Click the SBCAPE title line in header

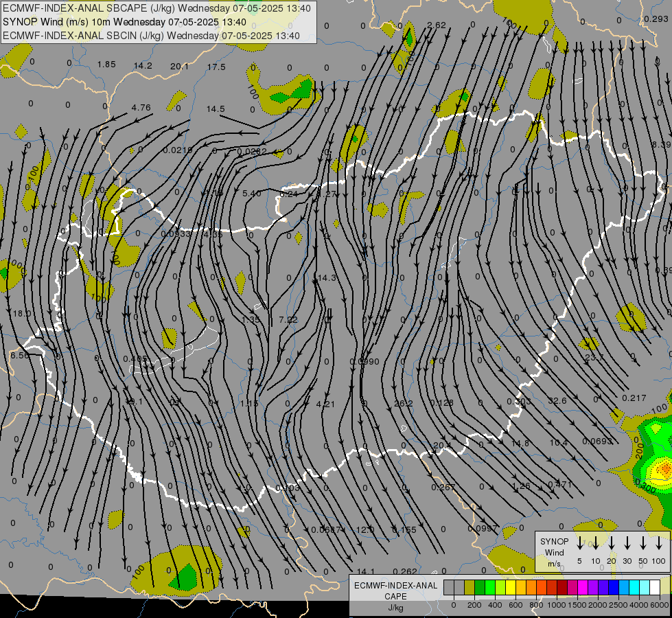tap(157, 8)
